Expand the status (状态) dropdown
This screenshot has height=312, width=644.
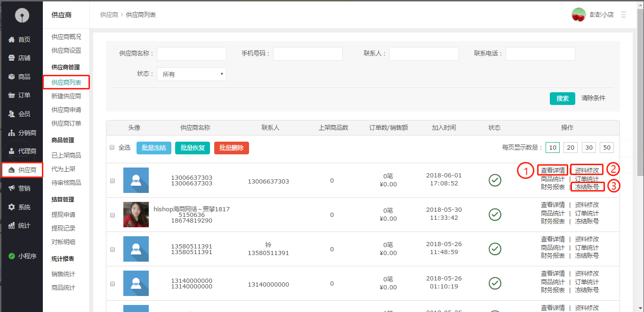[x=191, y=74]
